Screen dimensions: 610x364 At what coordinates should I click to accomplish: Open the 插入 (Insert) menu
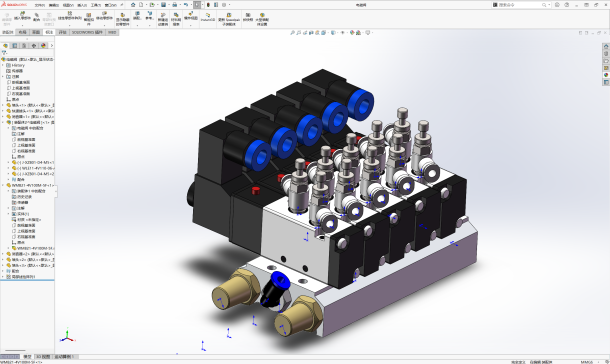[82, 5]
